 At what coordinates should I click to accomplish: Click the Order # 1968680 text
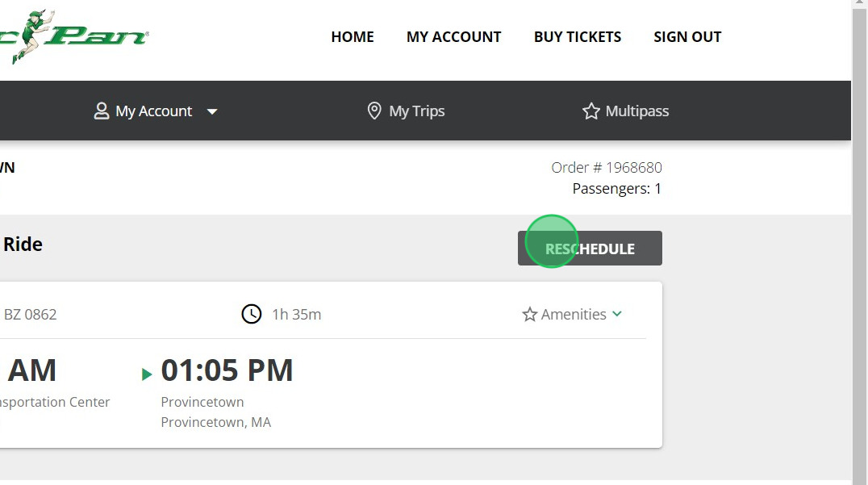tap(607, 167)
